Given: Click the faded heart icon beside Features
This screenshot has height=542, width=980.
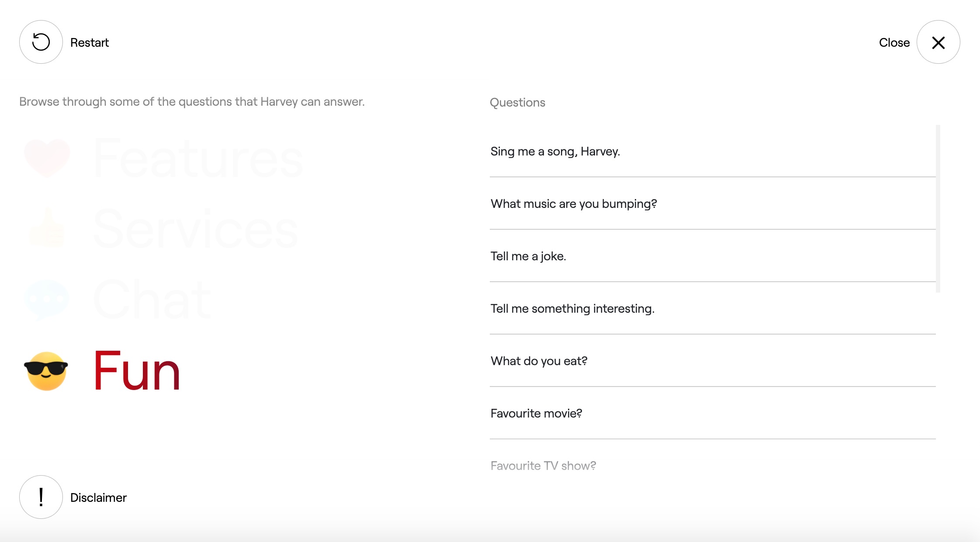Looking at the screenshot, I should [x=47, y=158].
